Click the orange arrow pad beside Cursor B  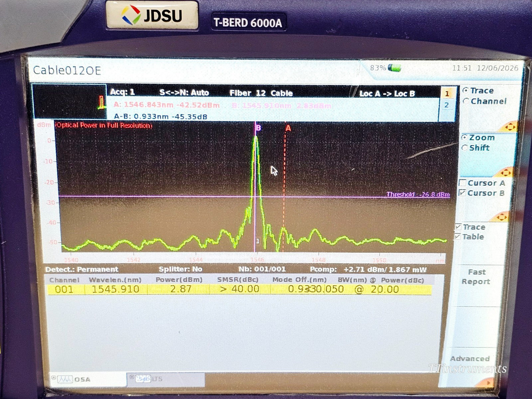pyautogui.click(x=501, y=217)
